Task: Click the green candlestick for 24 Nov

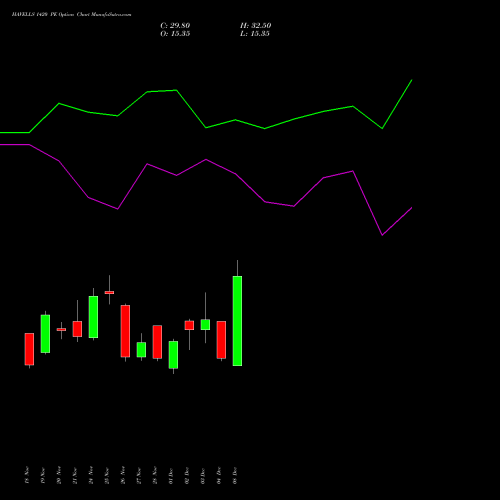Action: (93, 317)
